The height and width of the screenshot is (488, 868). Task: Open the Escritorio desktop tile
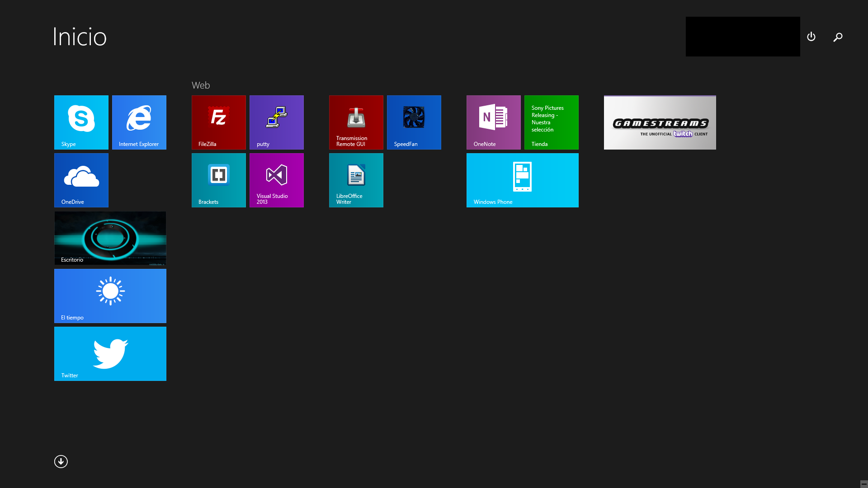[110, 238]
